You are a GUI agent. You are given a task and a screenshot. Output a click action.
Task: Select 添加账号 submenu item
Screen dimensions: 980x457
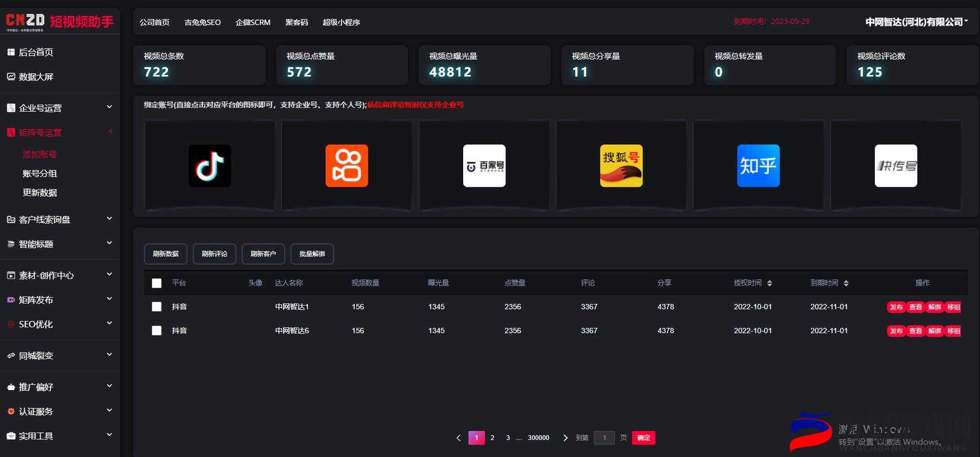[39, 154]
